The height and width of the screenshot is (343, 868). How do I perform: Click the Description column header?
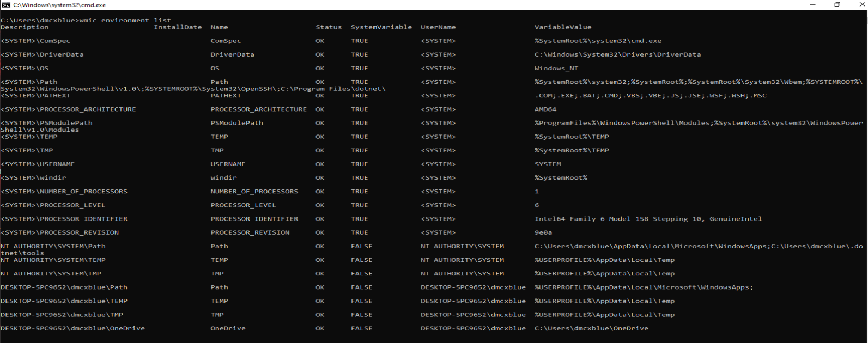(x=25, y=27)
